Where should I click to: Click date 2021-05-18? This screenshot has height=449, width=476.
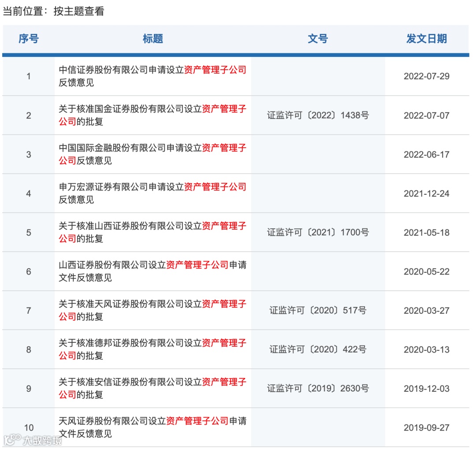pyautogui.click(x=427, y=233)
